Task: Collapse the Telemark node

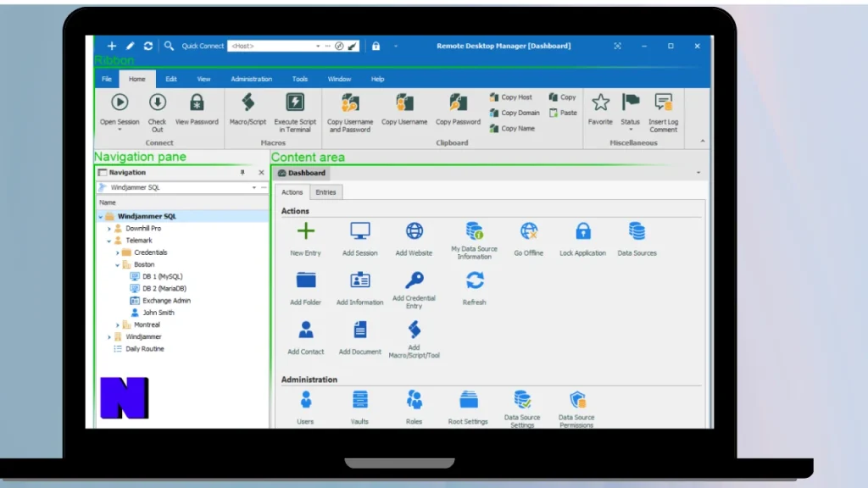Action: [109, 241]
